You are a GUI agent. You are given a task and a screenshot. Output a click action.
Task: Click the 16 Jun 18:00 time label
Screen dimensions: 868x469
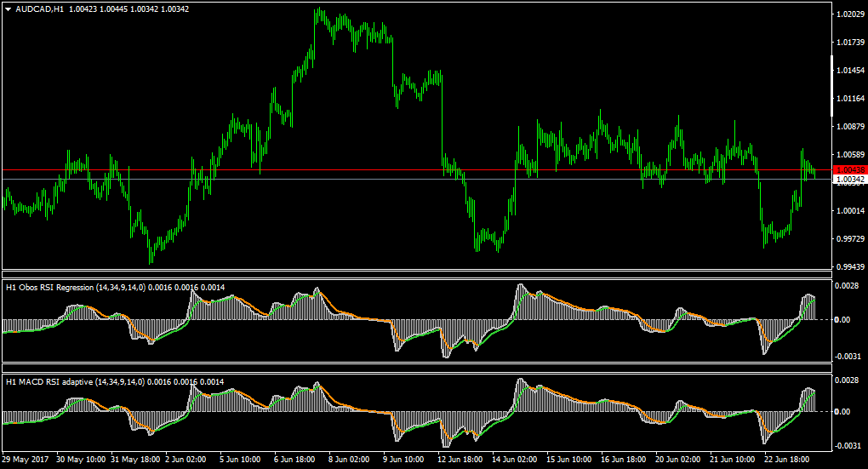click(623, 459)
